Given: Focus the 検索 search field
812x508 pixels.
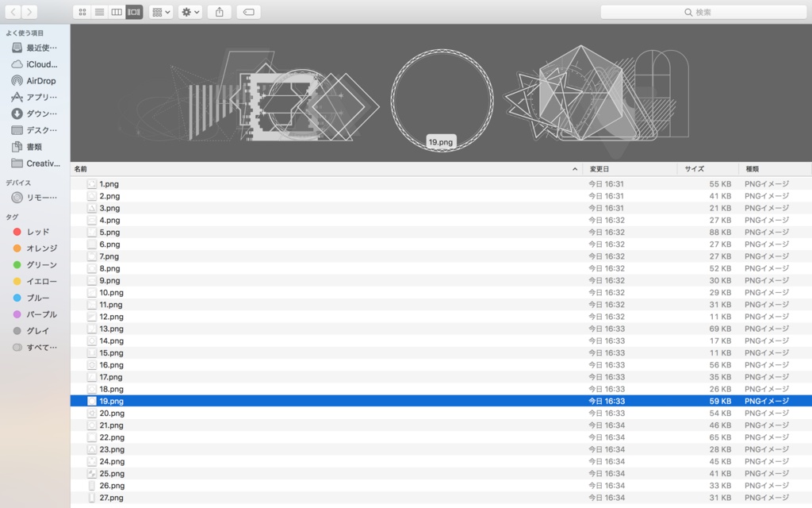Looking at the screenshot, I should coord(703,12).
